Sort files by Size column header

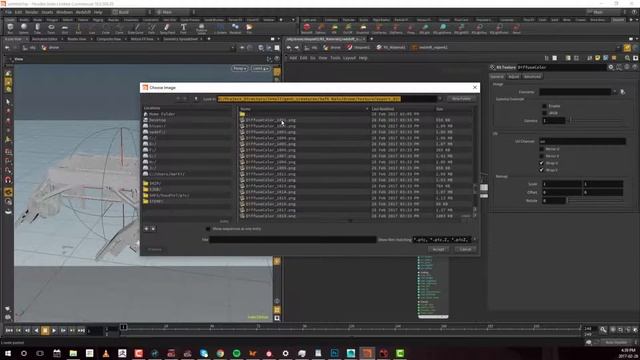pos(453,109)
